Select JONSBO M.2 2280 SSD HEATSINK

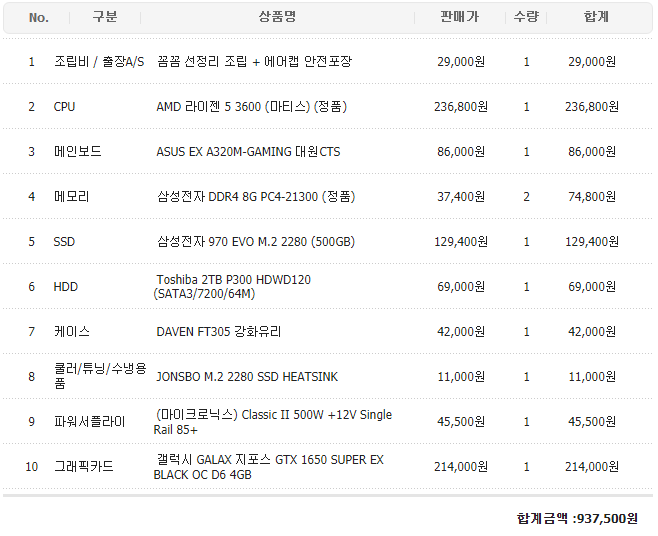click(x=247, y=377)
